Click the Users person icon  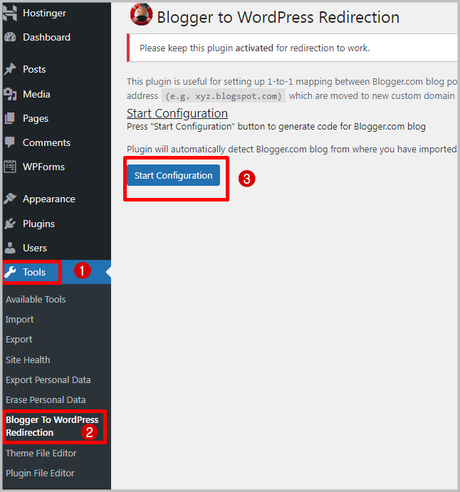click(10, 248)
